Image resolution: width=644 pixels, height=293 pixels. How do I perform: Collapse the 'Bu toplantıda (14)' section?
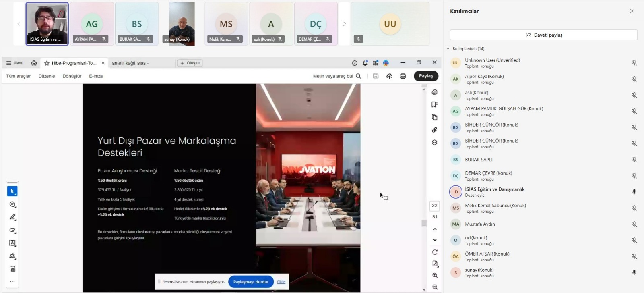[448, 49]
